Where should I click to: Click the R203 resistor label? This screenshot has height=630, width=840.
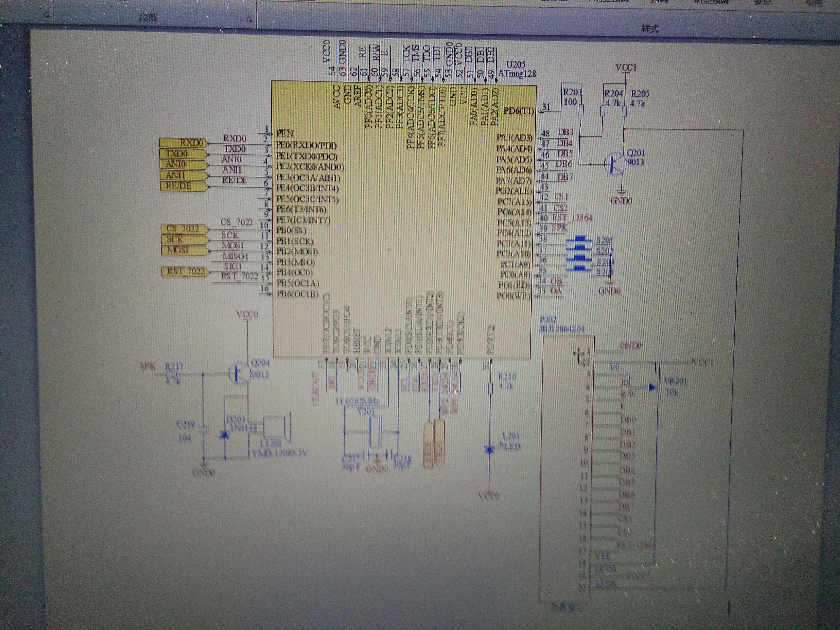pos(572,92)
